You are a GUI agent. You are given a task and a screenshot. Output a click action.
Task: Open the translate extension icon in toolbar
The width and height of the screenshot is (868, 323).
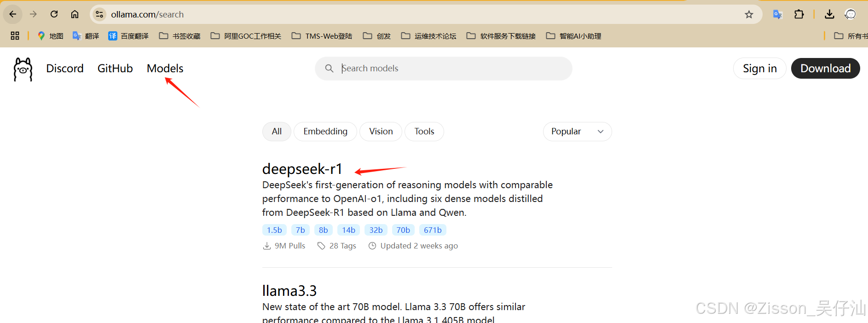(x=778, y=14)
